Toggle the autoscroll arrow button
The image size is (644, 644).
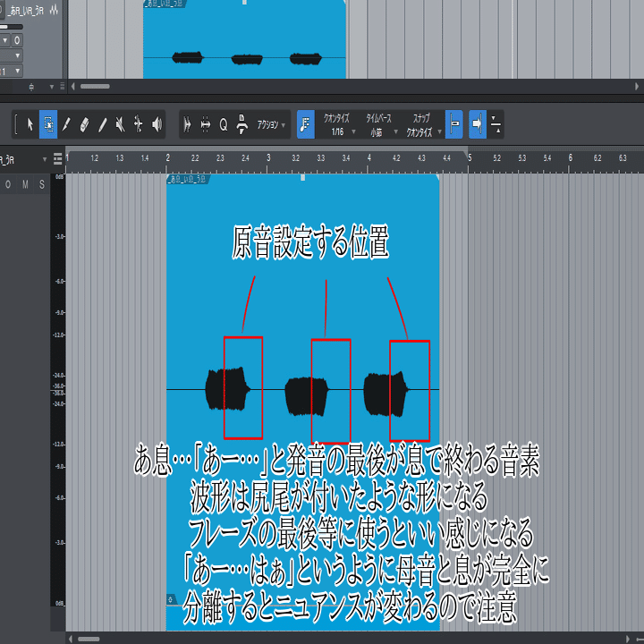478,124
